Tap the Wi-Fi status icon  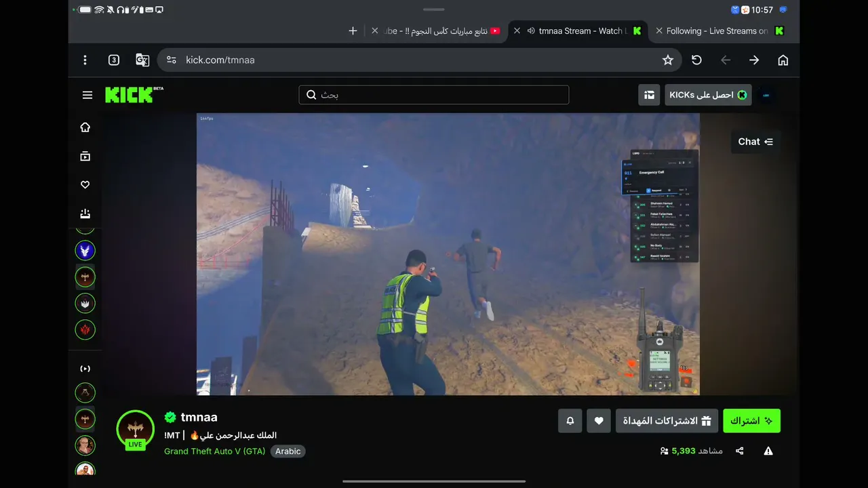tap(100, 10)
